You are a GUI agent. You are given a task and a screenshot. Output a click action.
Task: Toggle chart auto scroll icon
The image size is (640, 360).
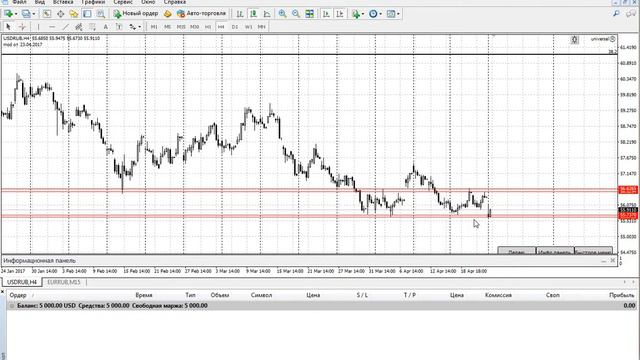[326, 14]
